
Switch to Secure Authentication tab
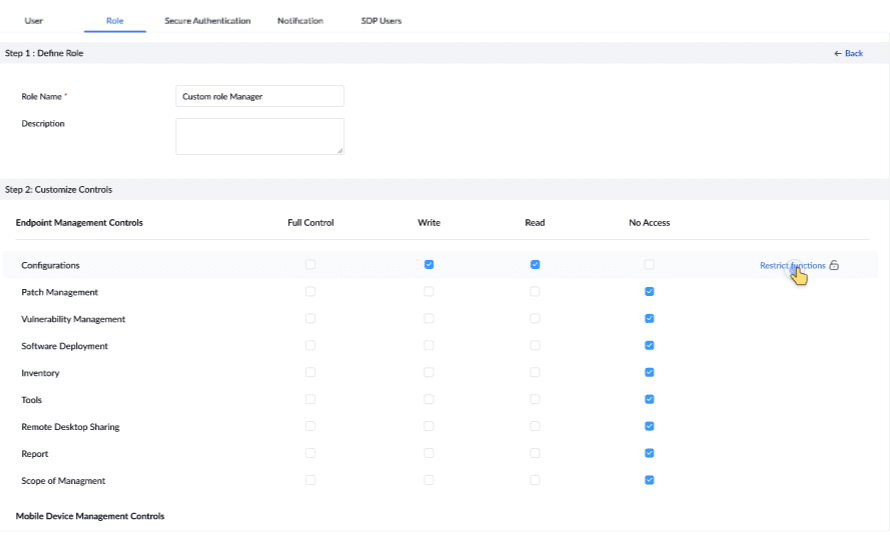(208, 21)
